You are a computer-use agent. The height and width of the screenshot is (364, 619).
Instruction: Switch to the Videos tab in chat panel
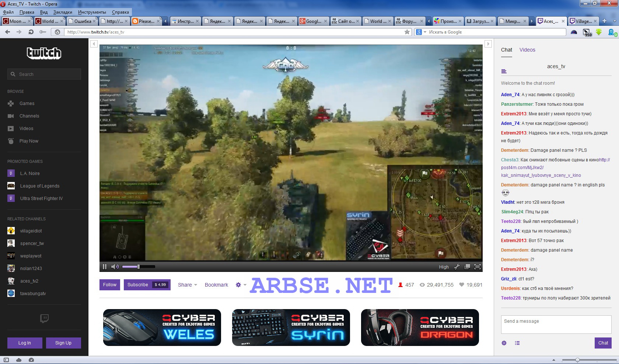point(527,50)
